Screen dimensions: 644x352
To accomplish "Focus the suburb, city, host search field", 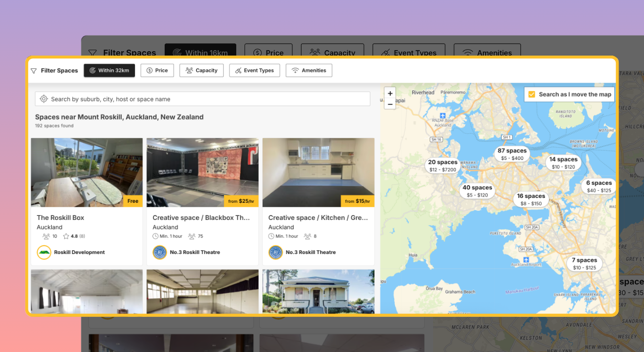I will click(203, 99).
